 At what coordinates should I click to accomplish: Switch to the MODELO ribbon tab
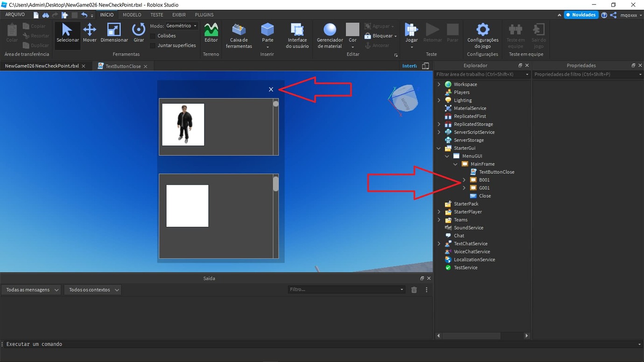point(132,14)
